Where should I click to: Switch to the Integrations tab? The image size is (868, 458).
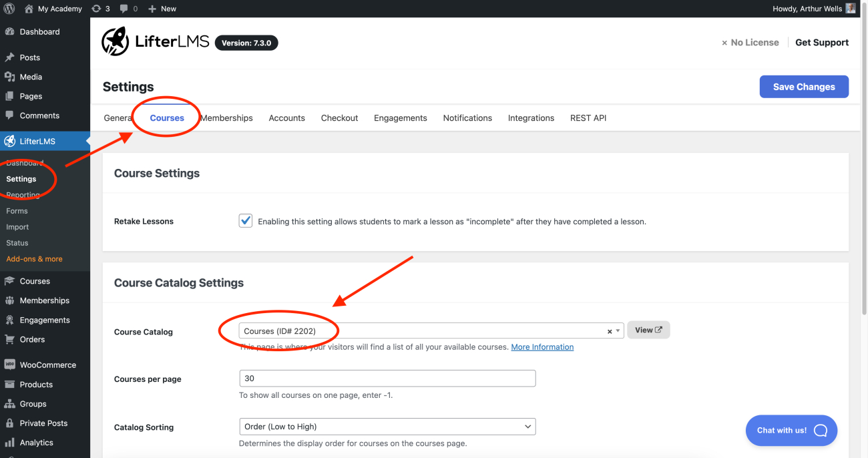coord(531,118)
